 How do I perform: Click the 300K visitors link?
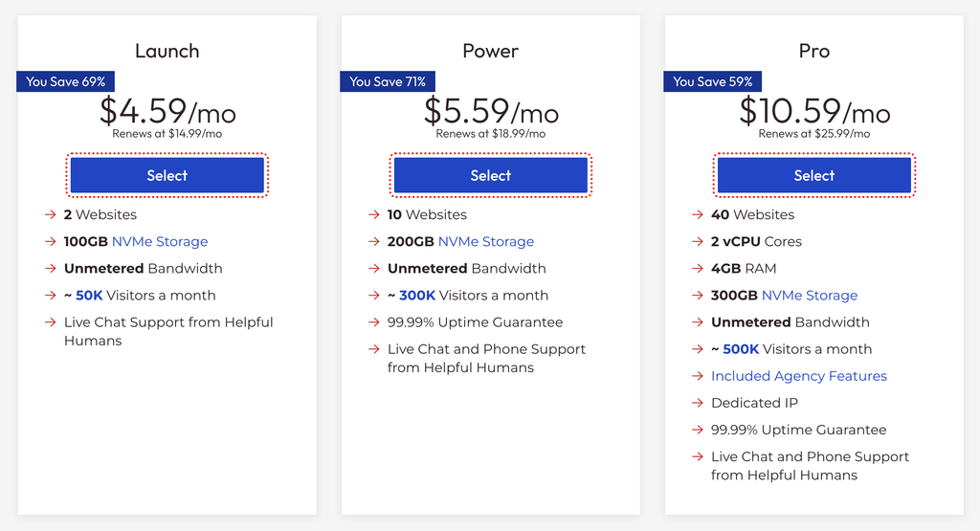pos(417,296)
